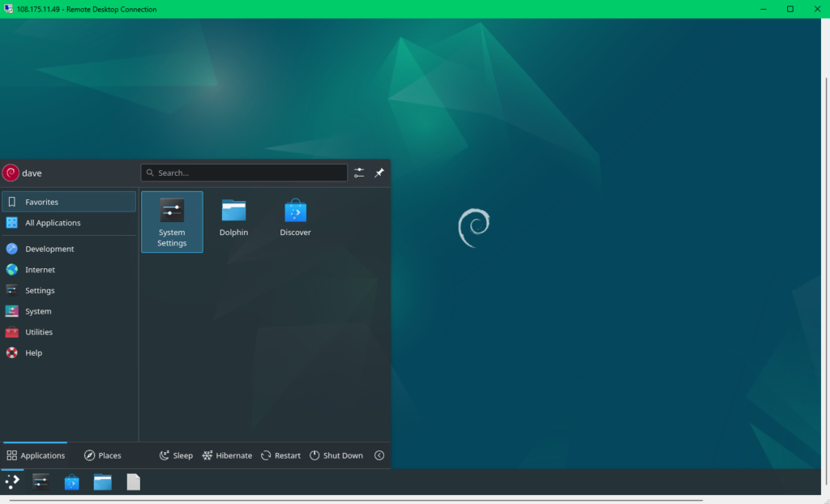Open the Help category

[69, 352]
